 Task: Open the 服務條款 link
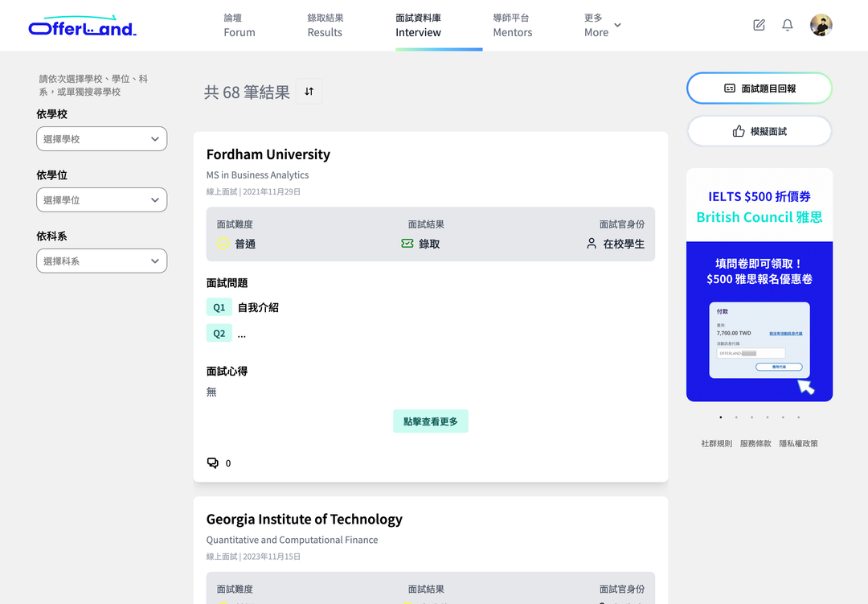click(755, 443)
